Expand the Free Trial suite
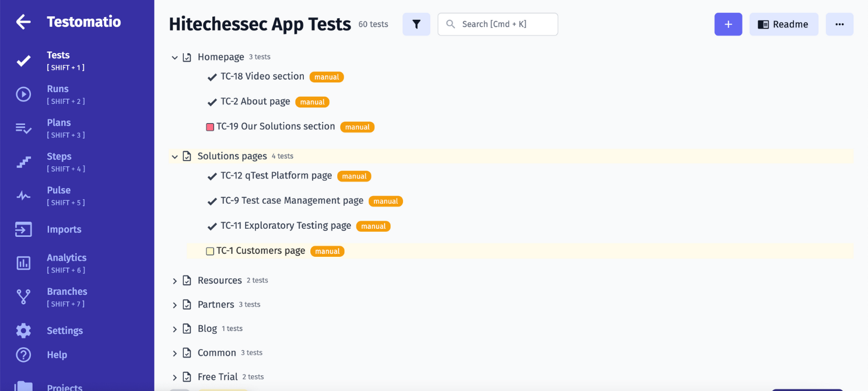 (174, 377)
